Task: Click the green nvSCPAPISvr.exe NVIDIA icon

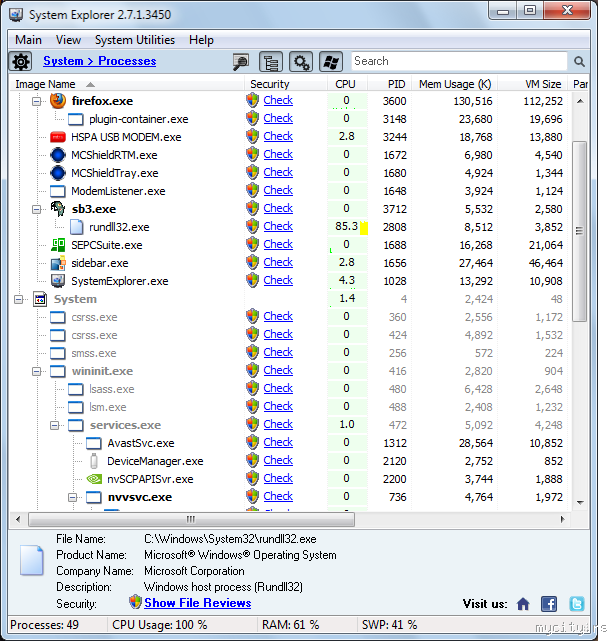Action: point(94,479)
